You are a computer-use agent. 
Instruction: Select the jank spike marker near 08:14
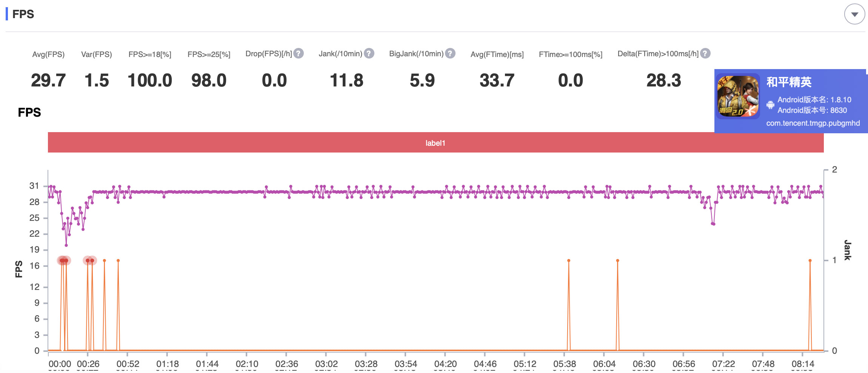point(810,260)
